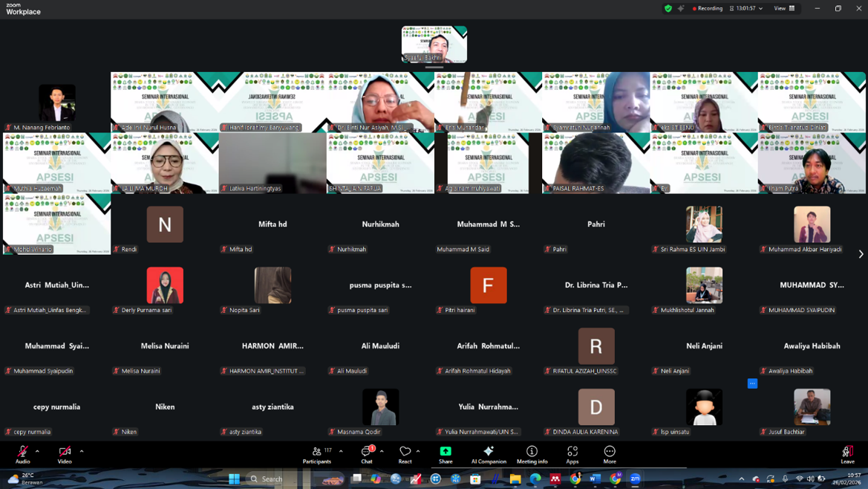The height and width of the screenshot is (489, 868).
Task: Unmute the microphone with Audio
Action: coord(23,454)
